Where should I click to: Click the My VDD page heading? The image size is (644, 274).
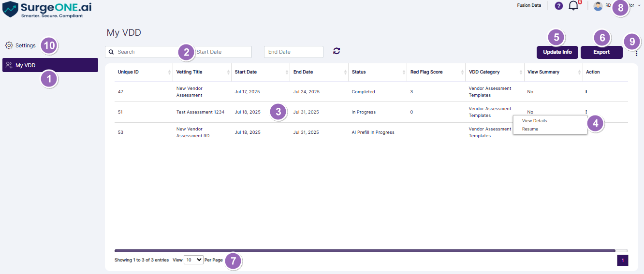pos(124,33)
